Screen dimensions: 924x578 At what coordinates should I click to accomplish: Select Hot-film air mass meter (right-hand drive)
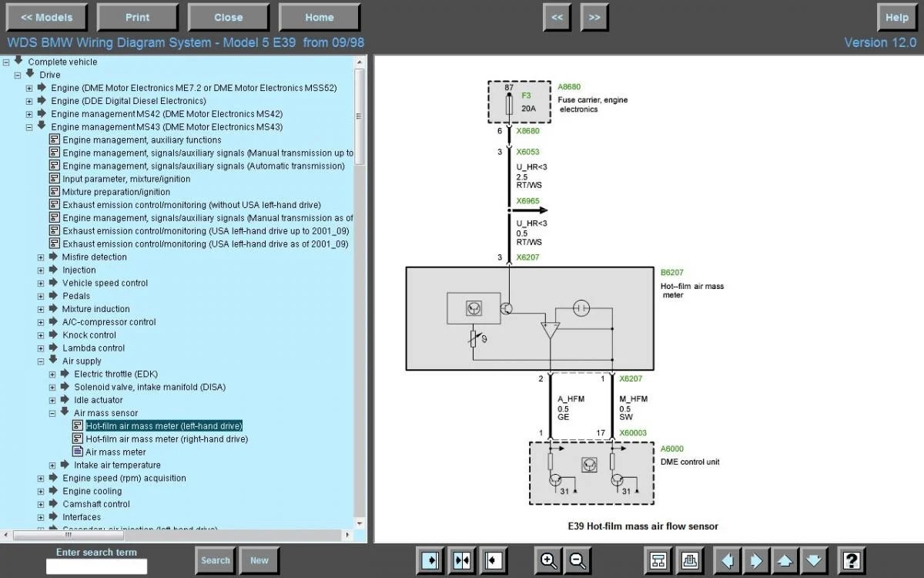167,439
